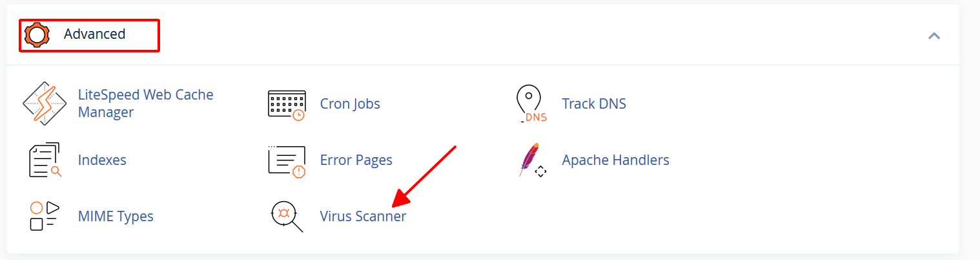980x260 pixels.
Task: Click the Advanced section header bar
Action: (483, 35)
